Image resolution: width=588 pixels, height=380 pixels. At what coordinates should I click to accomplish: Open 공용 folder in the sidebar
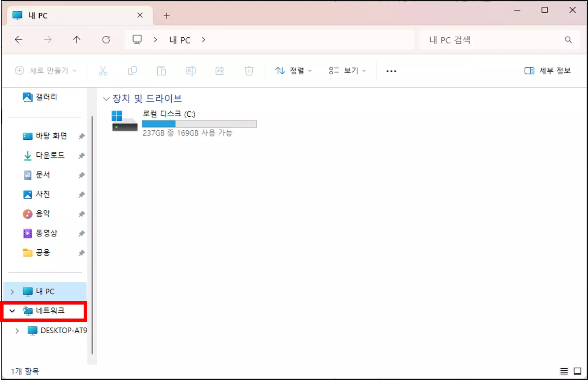(x=37, y=252)
